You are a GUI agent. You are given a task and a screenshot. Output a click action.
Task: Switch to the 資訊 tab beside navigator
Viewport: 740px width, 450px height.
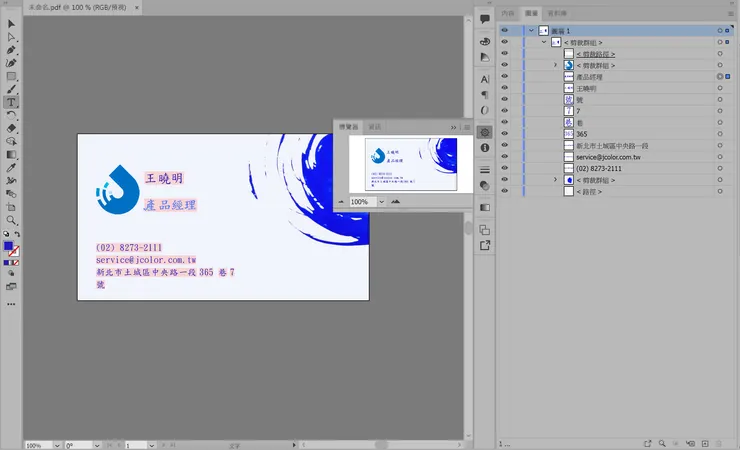[x=375, y=127]
